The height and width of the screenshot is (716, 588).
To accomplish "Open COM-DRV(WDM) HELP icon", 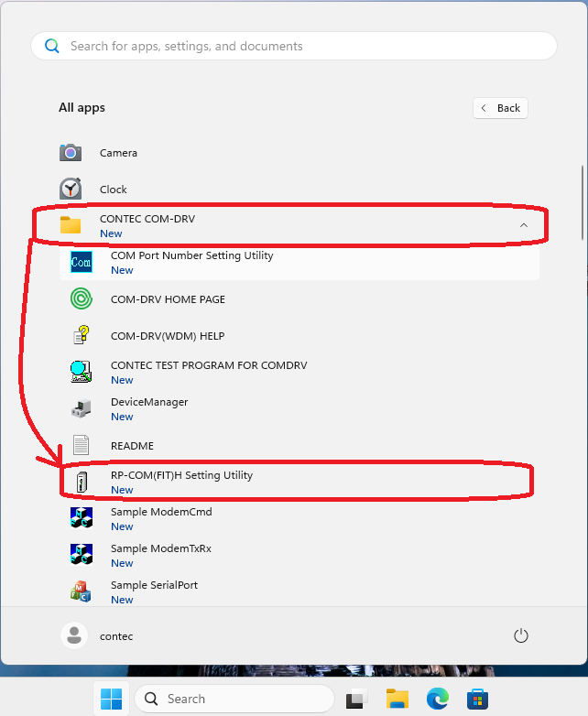I will (x=82, y=336).
